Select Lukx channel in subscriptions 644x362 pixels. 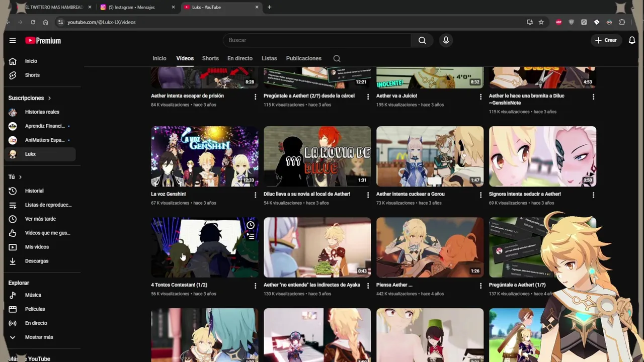coord(40,154)
